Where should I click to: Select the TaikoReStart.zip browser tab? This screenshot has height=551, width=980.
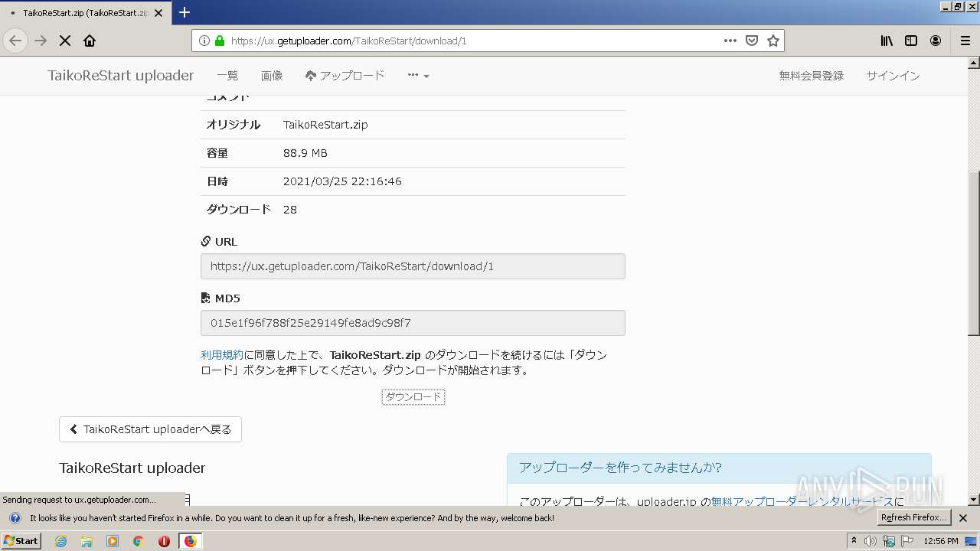pos(84,13)
